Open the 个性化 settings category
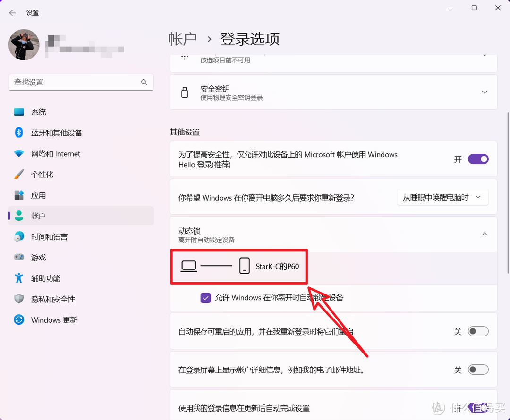This screenshot has height=420, width=510. tap(81, 174)
